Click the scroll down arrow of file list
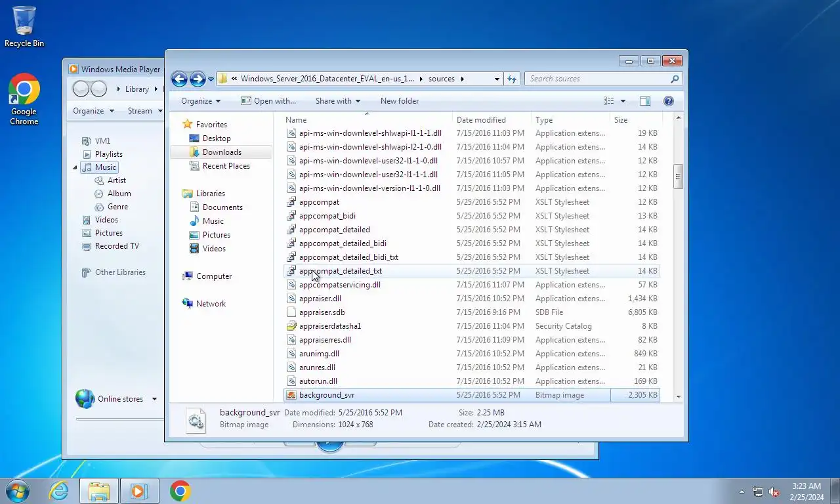 (x=679, y=396)
